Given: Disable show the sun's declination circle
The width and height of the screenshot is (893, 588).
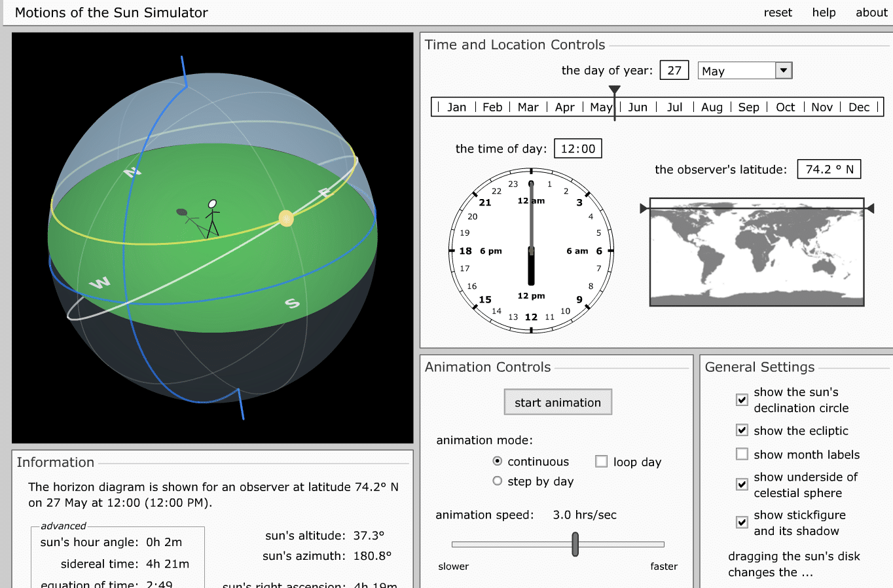Looking at the screenshot, I should pyautogui.click(x=742, y=400).
